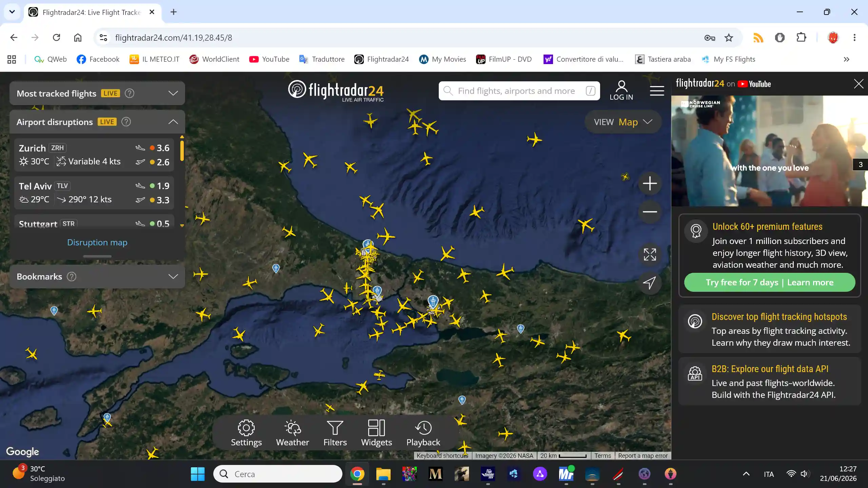
Task: Open the taskbar weather widget
Action: click(x=39, y=473)
